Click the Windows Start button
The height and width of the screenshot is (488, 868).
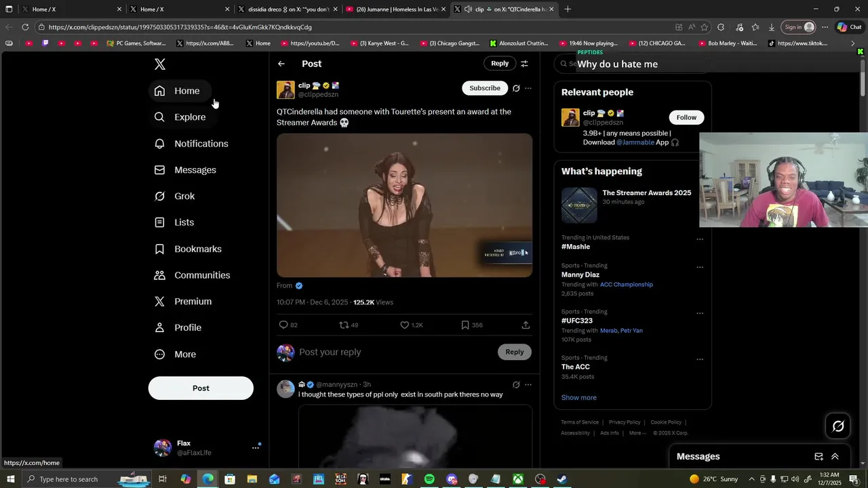10,479
